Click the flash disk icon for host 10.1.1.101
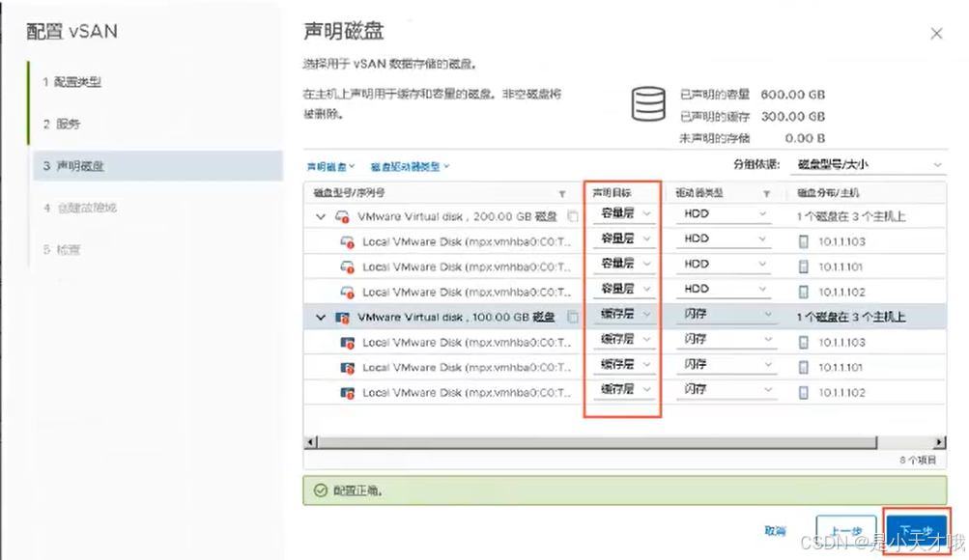 tap(347, 368)
